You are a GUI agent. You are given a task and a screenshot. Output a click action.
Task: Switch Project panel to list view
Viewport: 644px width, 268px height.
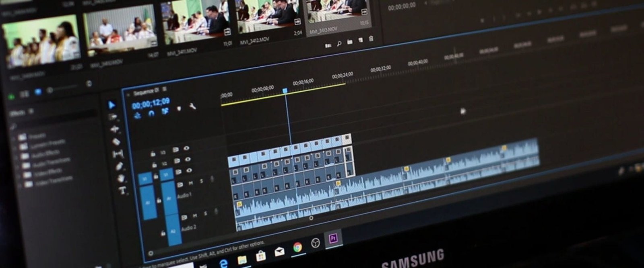(24, 94)
